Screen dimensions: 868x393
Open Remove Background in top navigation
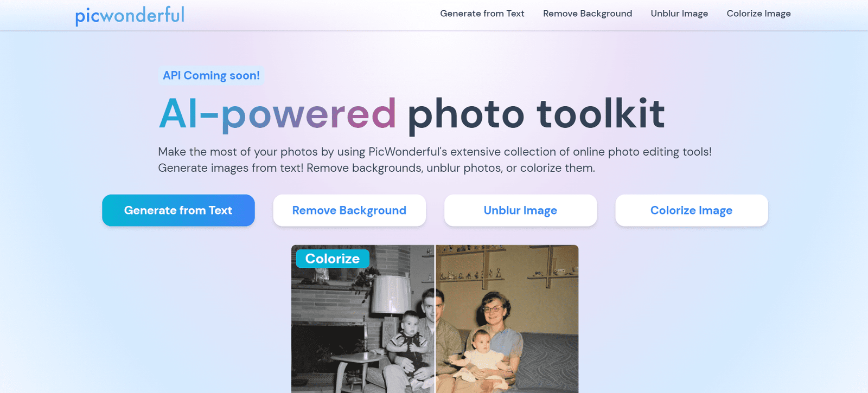coord(587,14)
